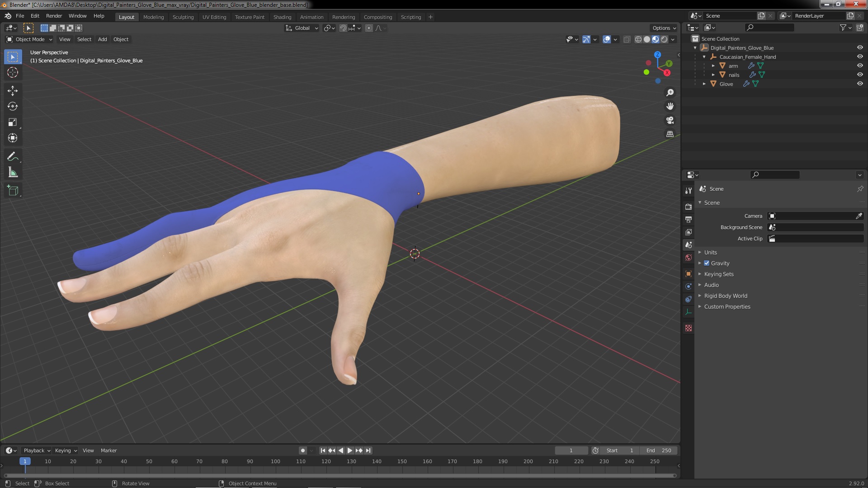868x488 pixels.
Task: Click the outliner search field
Action: click(769, 28)
